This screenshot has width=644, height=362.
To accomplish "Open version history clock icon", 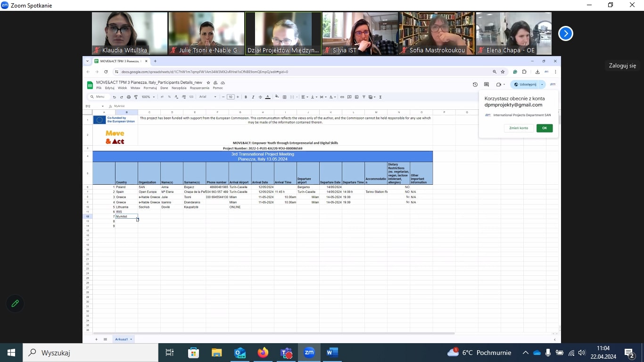I will point(475,84).
